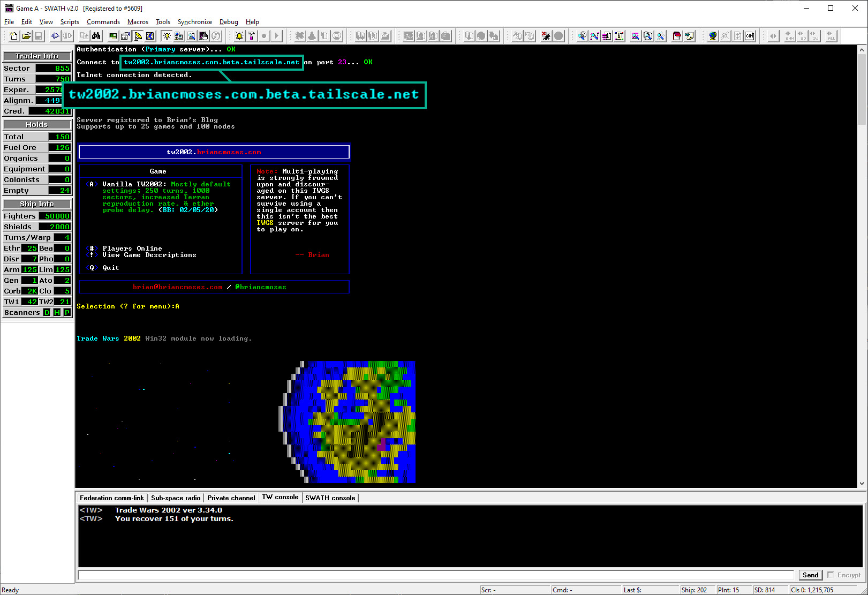Screen dimensions: 868x595
Task: Open the Synchronize menu
Action: click(195, 22)
